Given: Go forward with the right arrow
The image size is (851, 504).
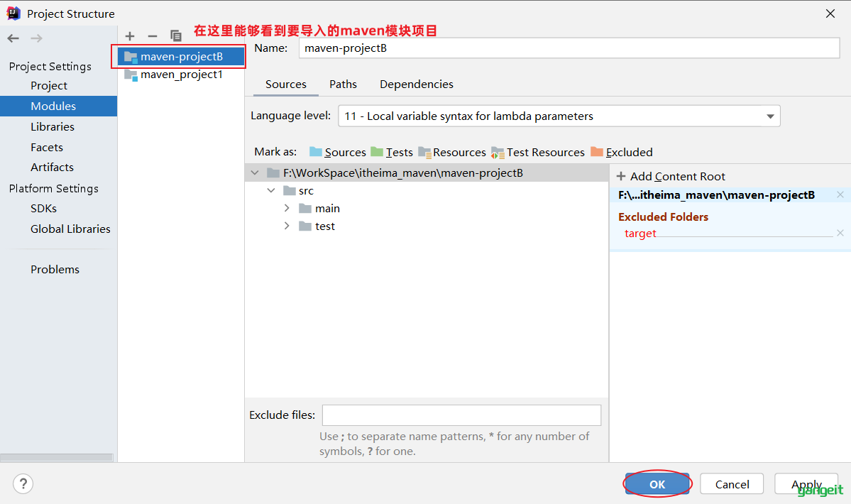Looking at the screenshot, I should pos(36,38).
